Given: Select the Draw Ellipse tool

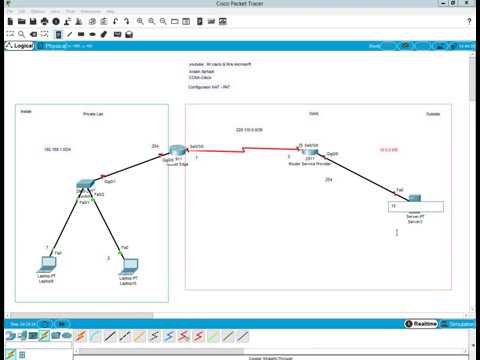Looking at the screenshot, I should point(92,34).
